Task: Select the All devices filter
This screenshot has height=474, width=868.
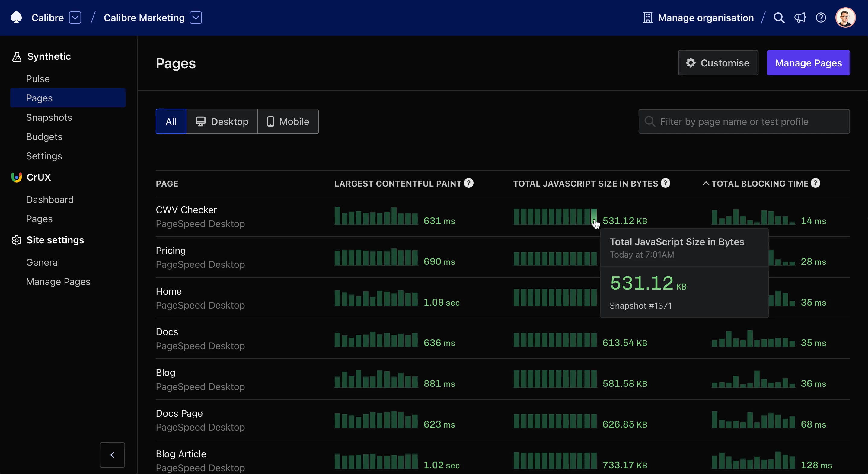Action: pos(171,121)
